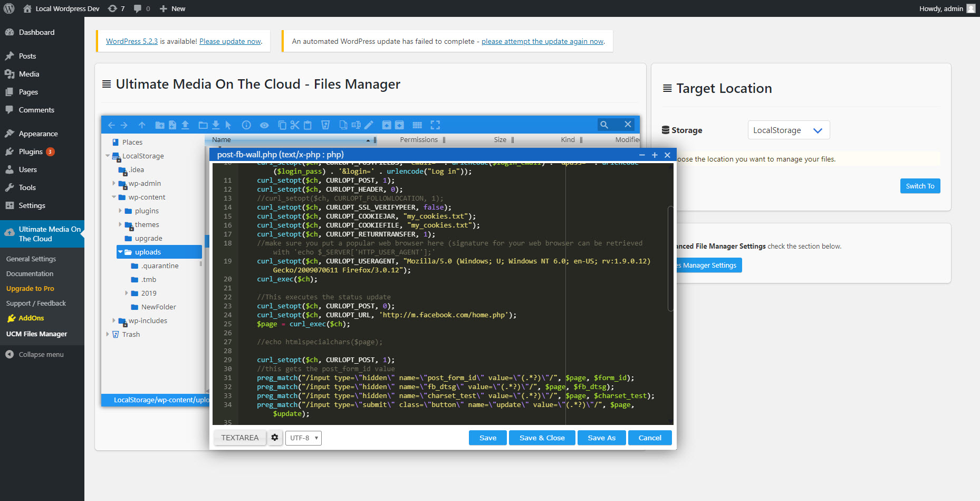Select the .quarantine folder in tree
The height and width of the screenshot is (501, 980).
click(159, 266)
